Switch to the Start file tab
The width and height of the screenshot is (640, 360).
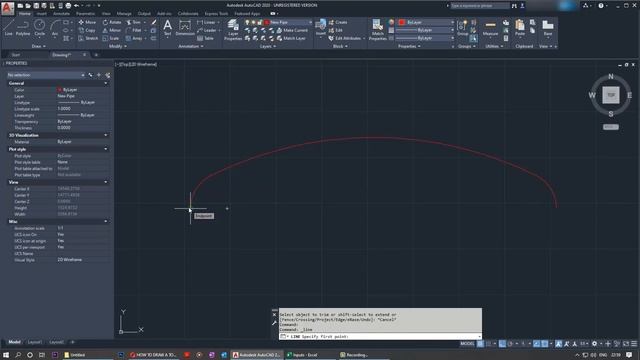[x=16, y=55]
